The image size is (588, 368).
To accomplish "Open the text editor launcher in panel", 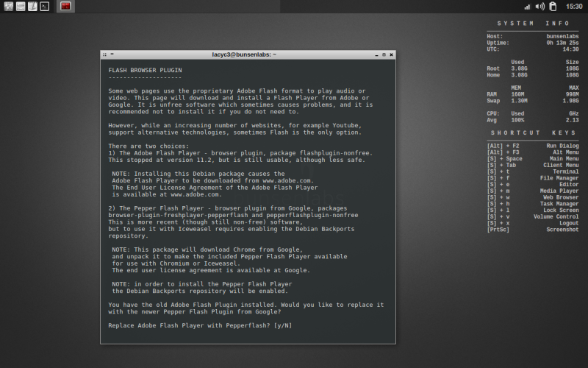I will [x=32, y=7].
